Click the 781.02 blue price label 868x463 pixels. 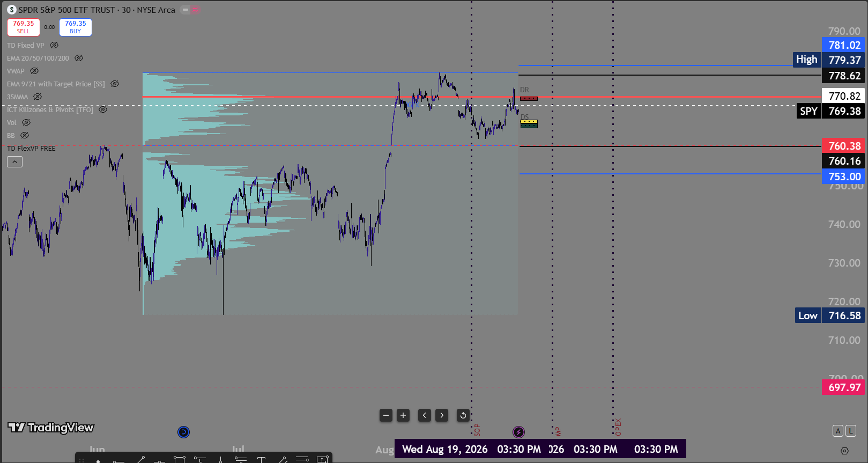click(x=843, y=45)
